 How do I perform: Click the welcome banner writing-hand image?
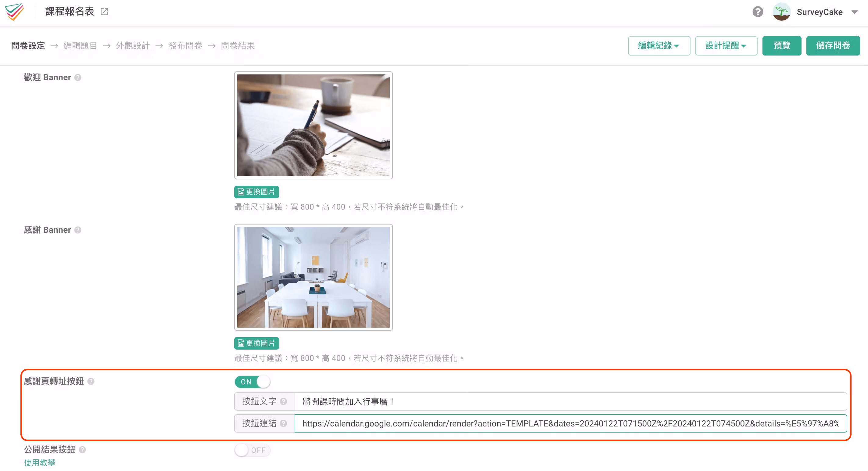tap(313, 125)
